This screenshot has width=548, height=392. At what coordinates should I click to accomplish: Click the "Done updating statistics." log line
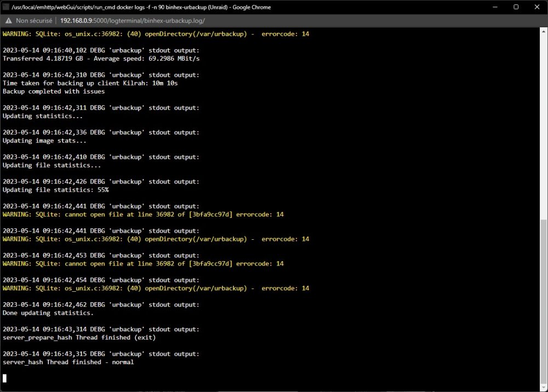(48, 313)
